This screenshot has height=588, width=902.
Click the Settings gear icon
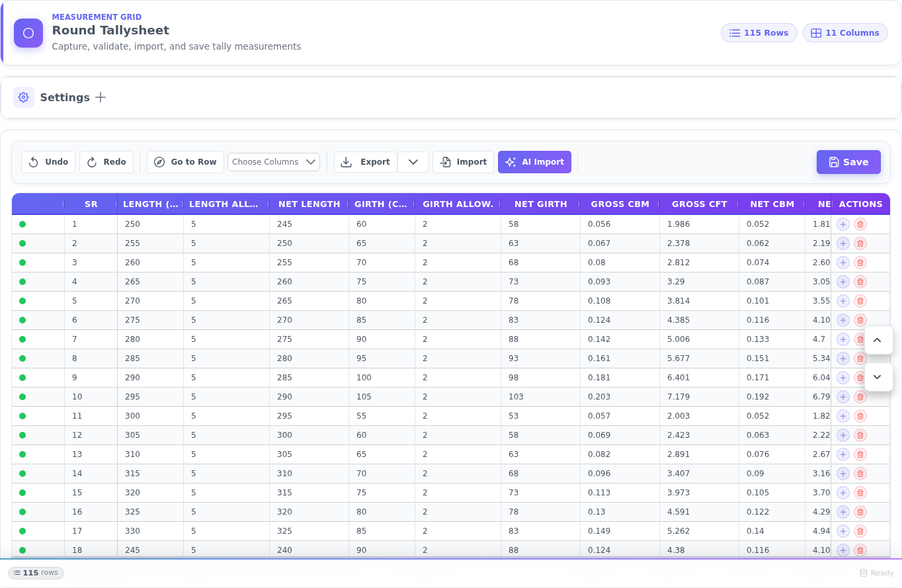tap(24, 97)
